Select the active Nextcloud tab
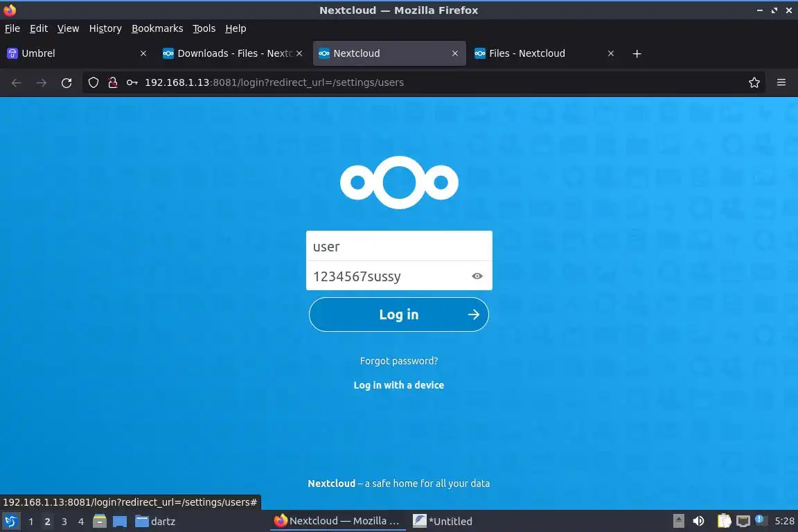798x532 pixels. point(389,53)
